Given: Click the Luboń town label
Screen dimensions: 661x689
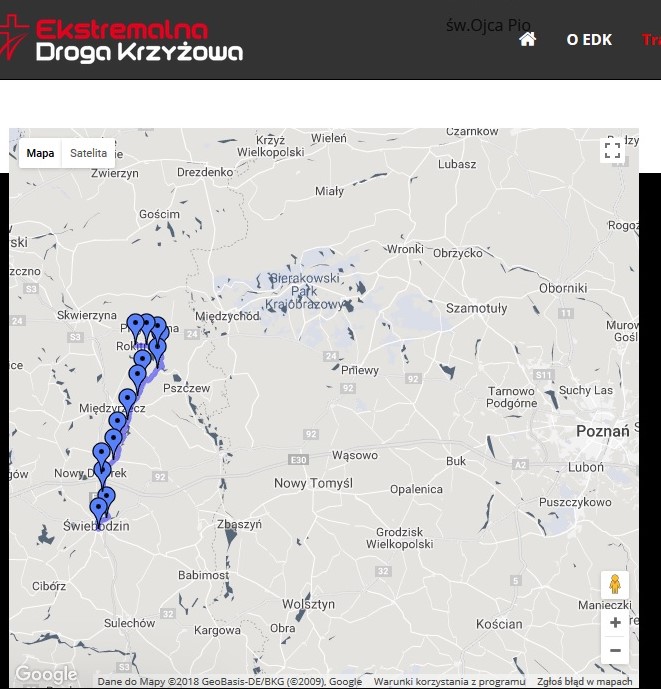Looking at the screenshot, I should [x=586, y=467].
